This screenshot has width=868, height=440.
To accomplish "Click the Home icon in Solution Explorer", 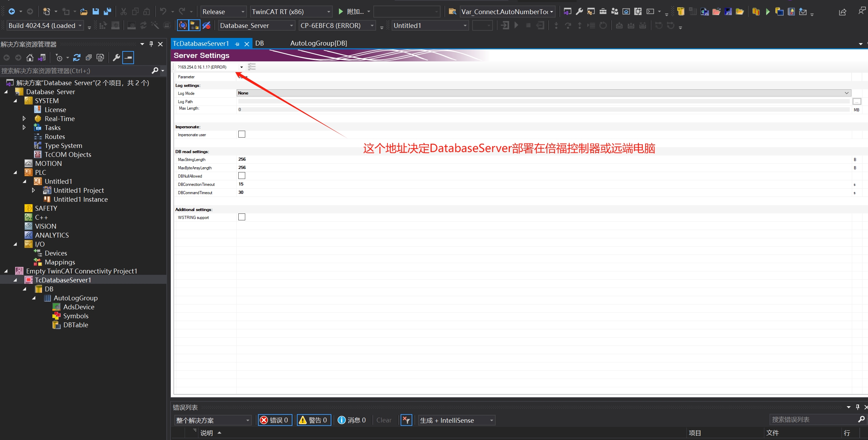I will pos(30,58).
